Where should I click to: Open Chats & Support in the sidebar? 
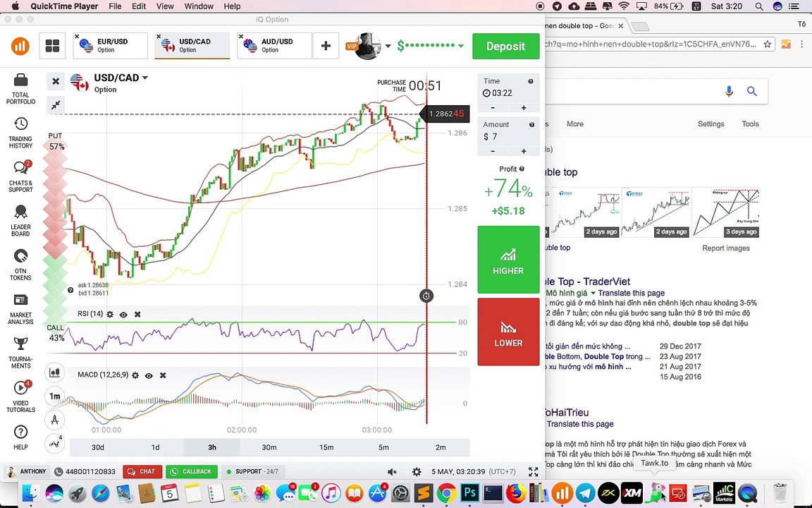click(x=20, y=177)
